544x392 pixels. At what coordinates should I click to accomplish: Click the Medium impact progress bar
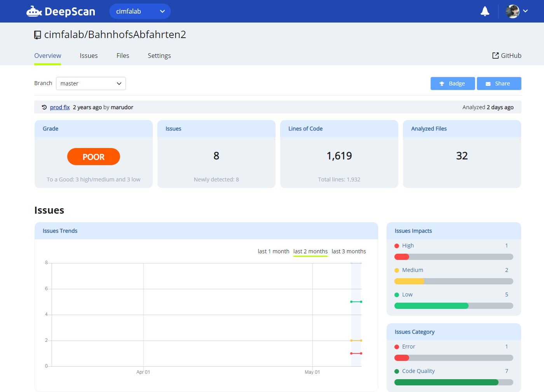[x=454, y=281]
